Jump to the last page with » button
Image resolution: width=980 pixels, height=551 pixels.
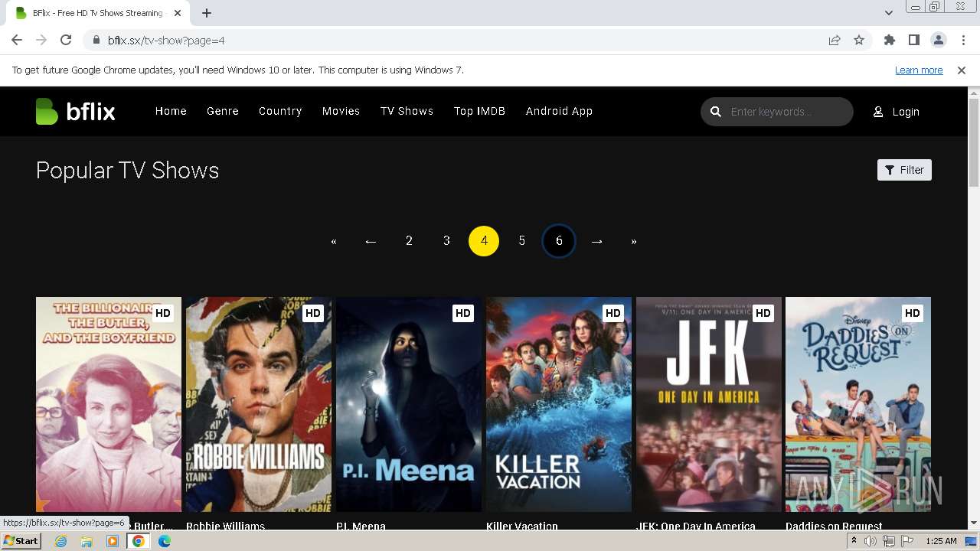click(x=634, y=241)
